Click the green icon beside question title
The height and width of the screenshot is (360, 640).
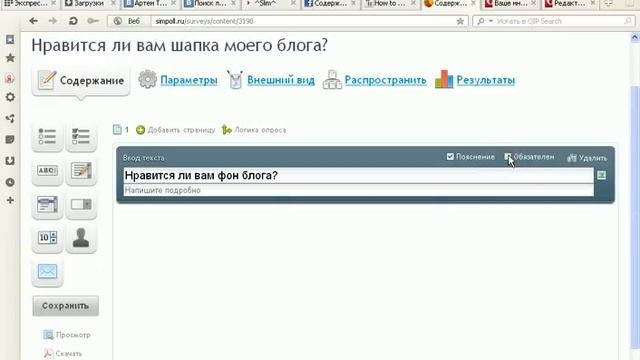point(601,176)
